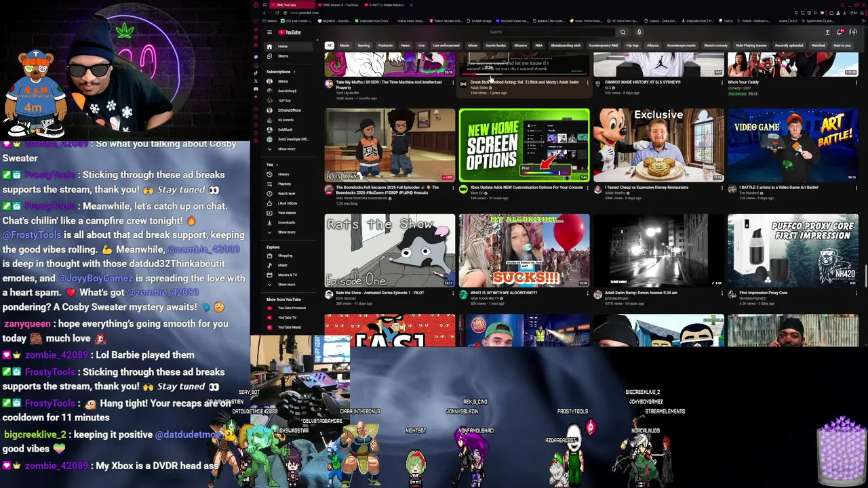Open Disney restaurants Exclusive thumbnail
This screenshot has width=868, height=488.
(x=658, y=144)
